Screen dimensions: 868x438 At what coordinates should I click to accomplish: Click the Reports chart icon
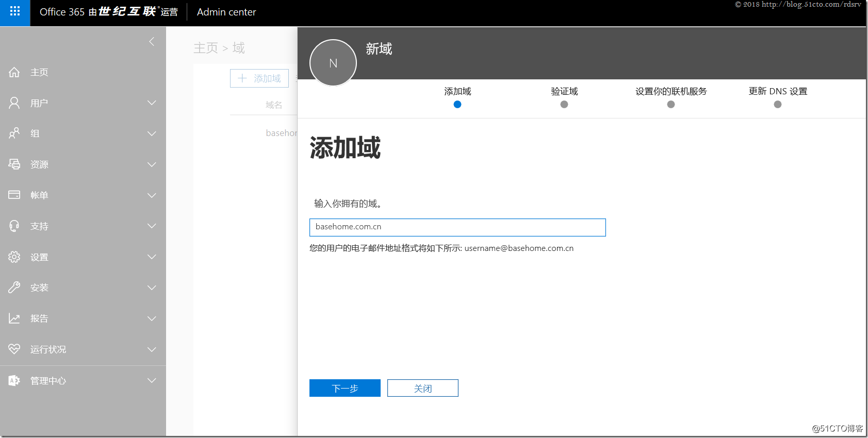[x=14, y=318]
